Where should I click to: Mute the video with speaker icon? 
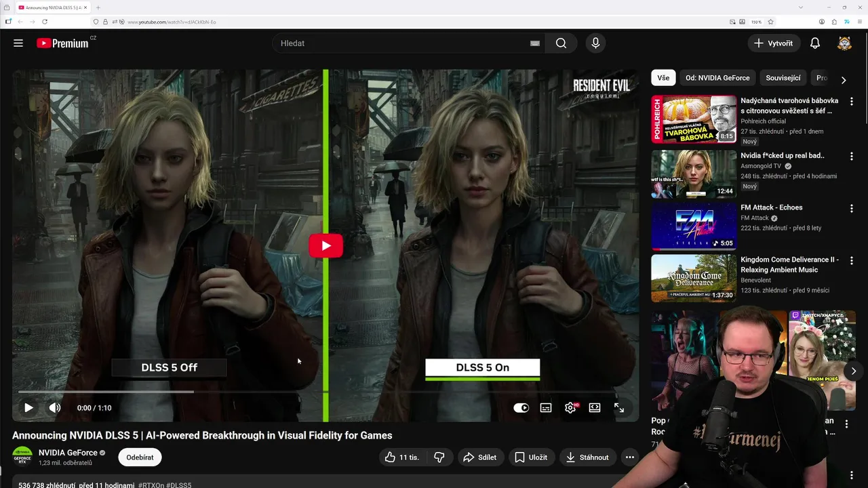[x=55, y=408]
